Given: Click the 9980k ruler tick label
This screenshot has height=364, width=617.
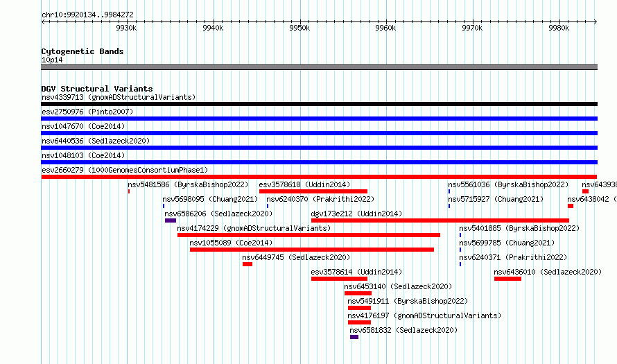Looking at the screenshot, I should coord(559,28).
